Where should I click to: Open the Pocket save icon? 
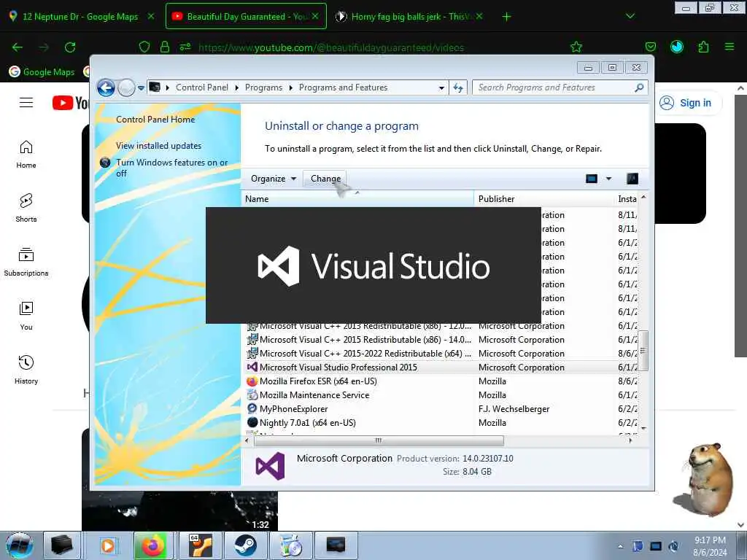[650, 47]
